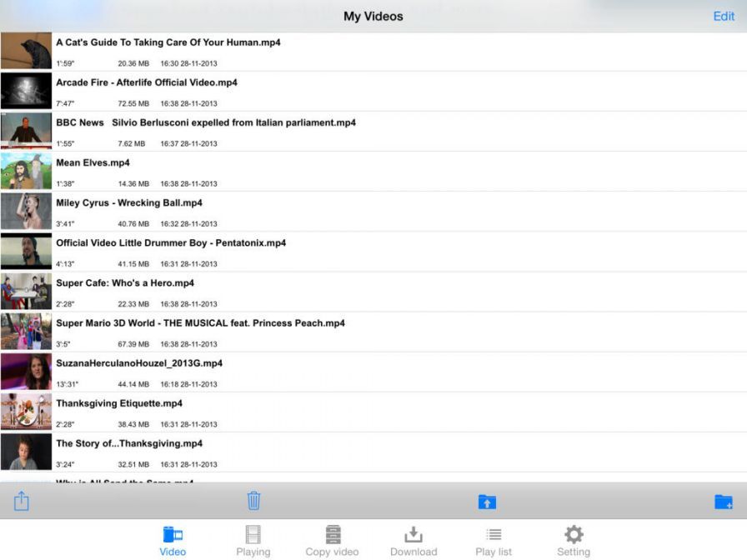This screenshot has width=747, height=560.
Task: Click the upload folder icon
Action: click(x=487, y=501)
